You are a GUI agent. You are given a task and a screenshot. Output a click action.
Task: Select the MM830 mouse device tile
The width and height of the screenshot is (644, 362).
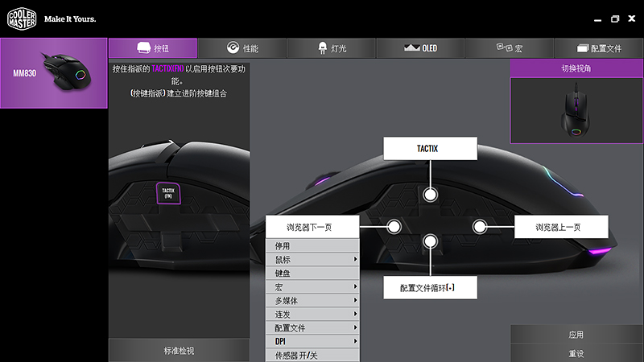coord(54,73)
